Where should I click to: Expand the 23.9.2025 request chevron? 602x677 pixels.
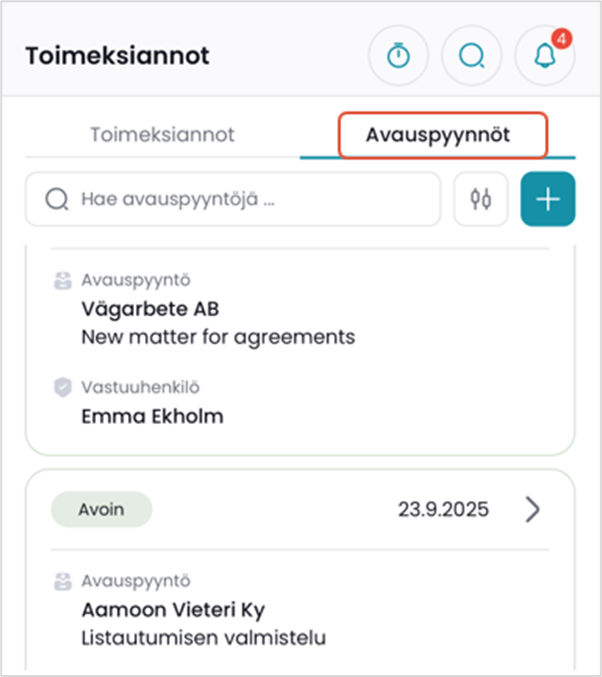(533, 510)
